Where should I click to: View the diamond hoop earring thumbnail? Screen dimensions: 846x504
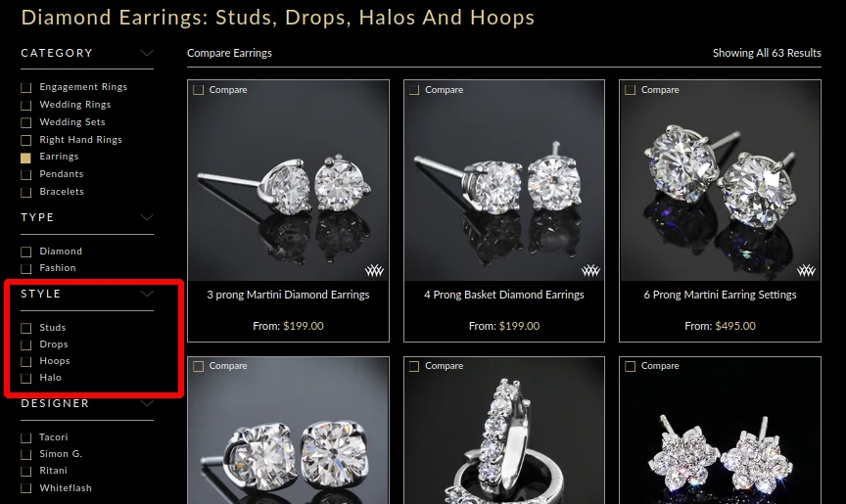click(x=504, y=431)
